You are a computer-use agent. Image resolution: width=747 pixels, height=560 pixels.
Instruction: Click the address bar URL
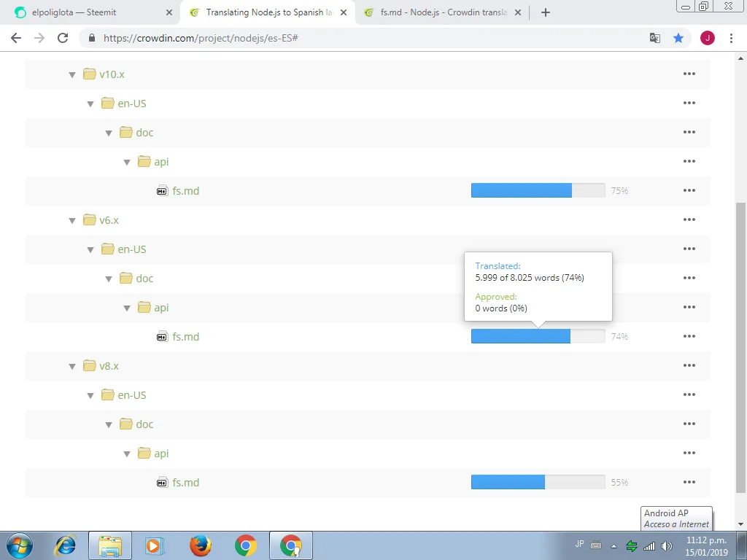click(x=201, y=38)
